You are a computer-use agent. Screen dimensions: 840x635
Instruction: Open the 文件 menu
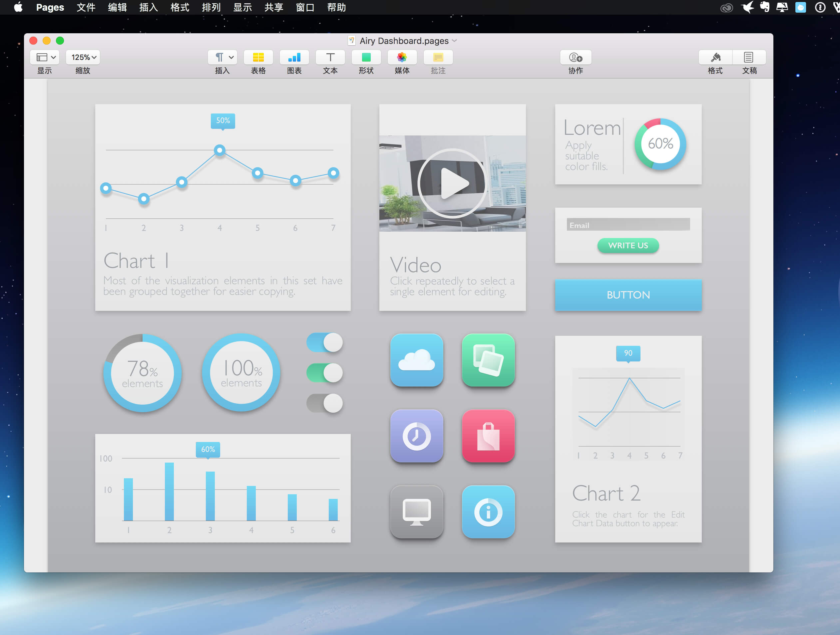pos(86,7)
